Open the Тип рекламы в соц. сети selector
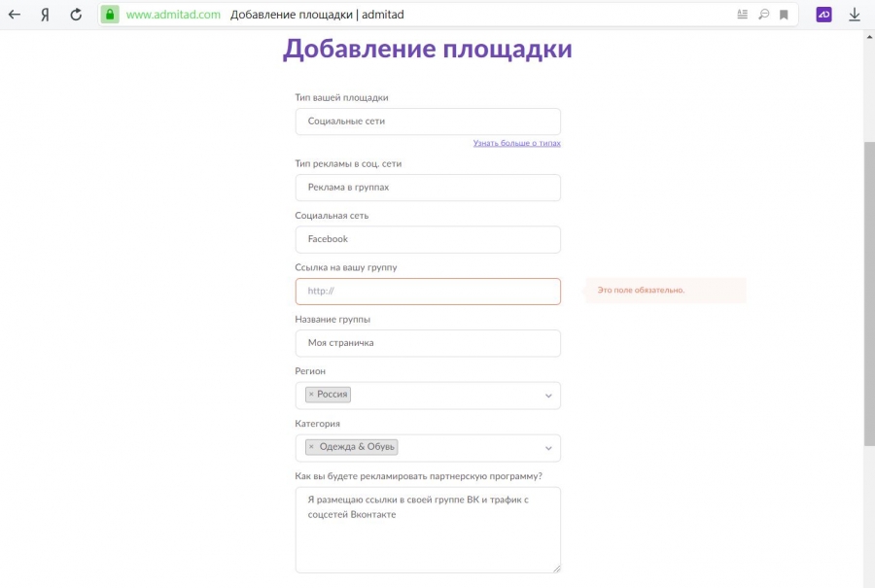 click(x=428, y=188)
